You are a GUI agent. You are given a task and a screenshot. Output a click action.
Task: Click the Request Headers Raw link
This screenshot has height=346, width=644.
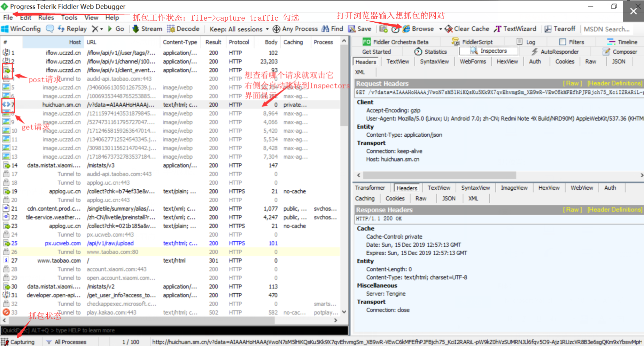click(572, 83)
